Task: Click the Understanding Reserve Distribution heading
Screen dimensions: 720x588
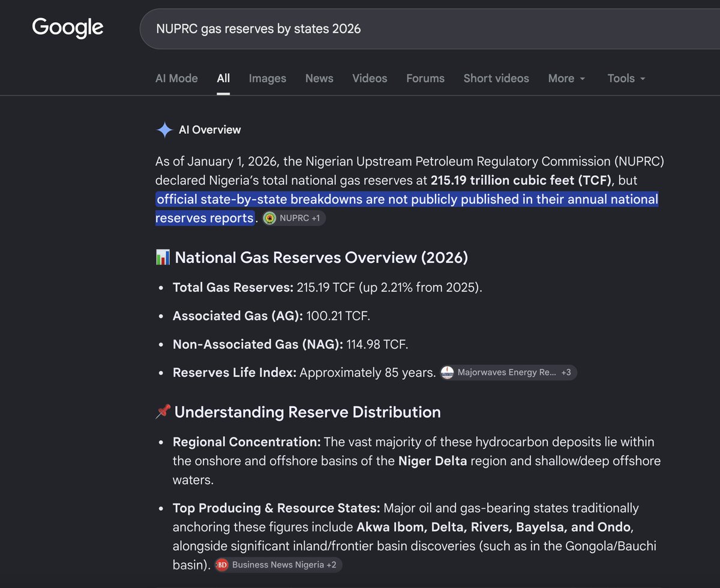Action: (x=307, y=412)
